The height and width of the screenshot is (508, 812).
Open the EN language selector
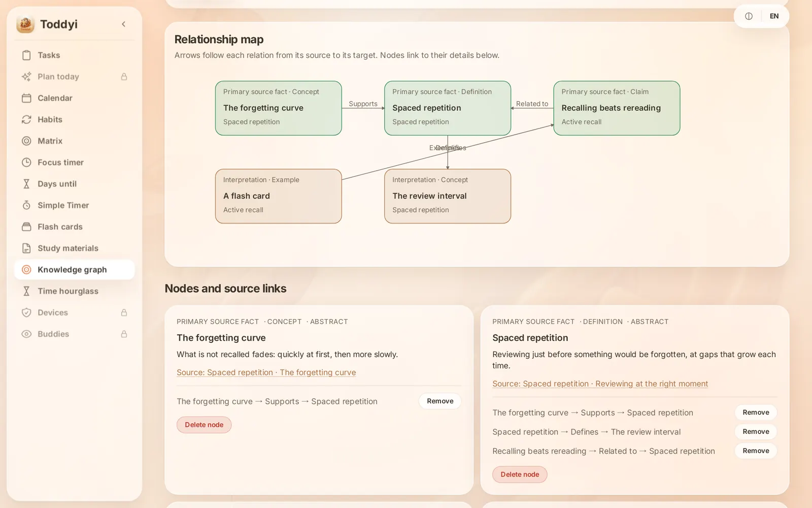tap(774, 16)
